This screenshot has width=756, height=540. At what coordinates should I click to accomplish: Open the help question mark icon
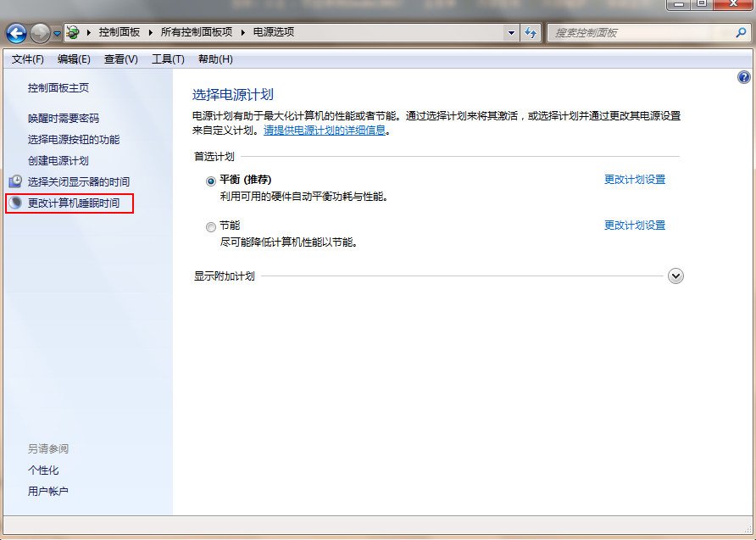point(744,77)
